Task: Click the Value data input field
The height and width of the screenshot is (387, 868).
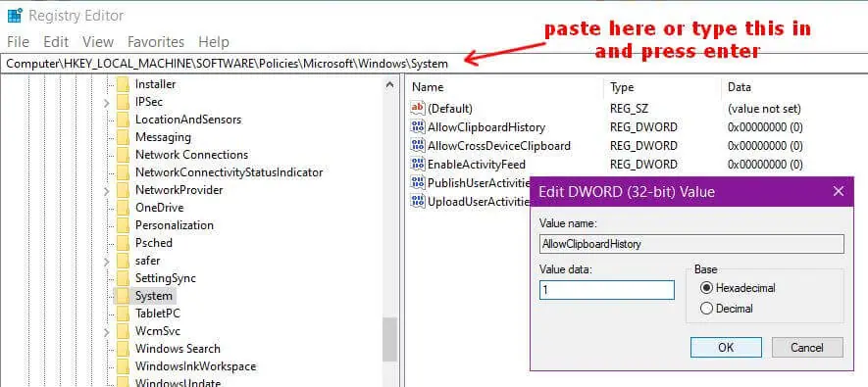Action: (x=607, y=290)
